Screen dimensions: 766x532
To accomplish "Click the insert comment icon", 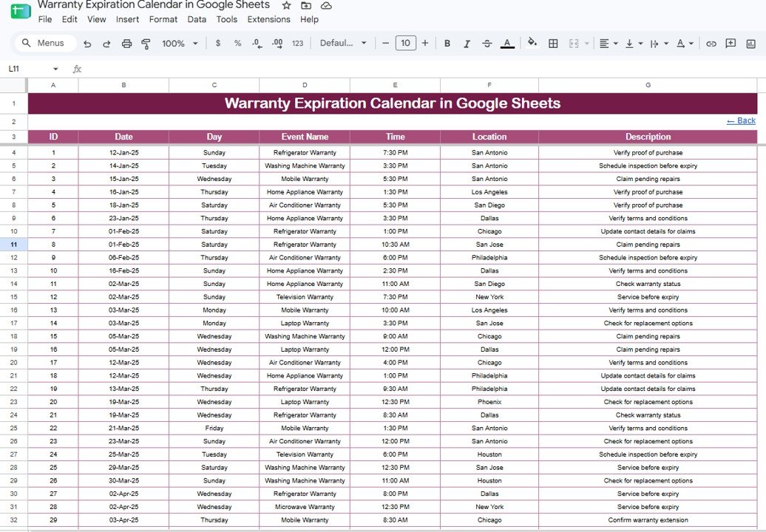I will pyautogui.click(x=731, y=44).
